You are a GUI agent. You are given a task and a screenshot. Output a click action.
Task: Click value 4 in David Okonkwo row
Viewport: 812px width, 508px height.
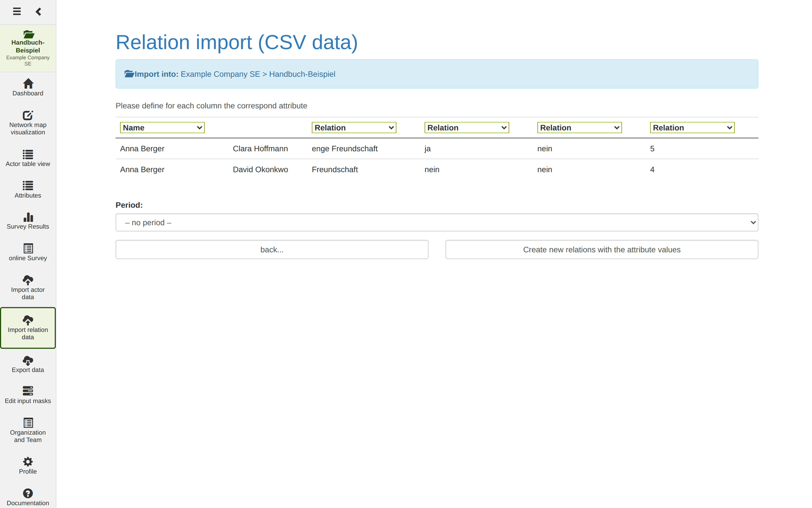pyautogui.click(x=652, y=169)
